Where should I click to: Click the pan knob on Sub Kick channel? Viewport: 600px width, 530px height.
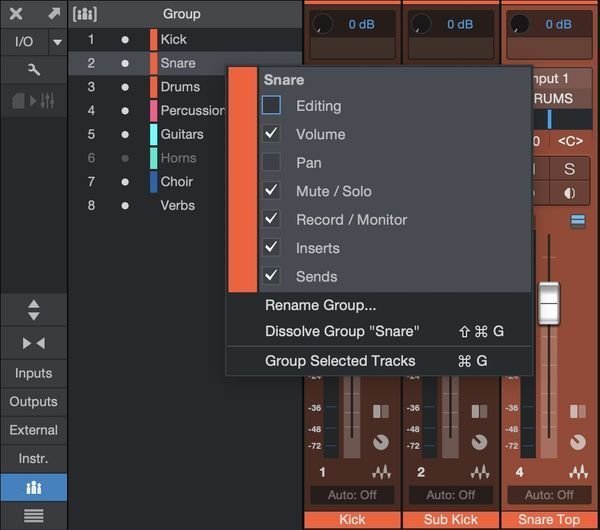point(479,442)
